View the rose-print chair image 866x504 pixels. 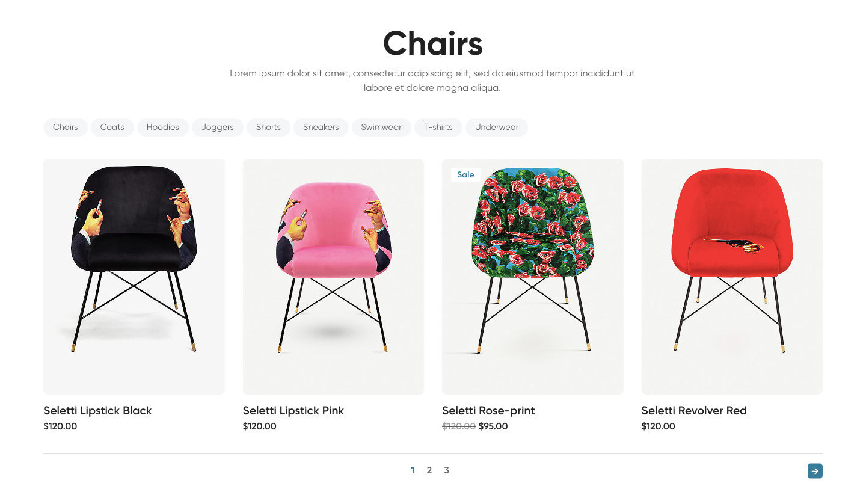tap(533, 276)
